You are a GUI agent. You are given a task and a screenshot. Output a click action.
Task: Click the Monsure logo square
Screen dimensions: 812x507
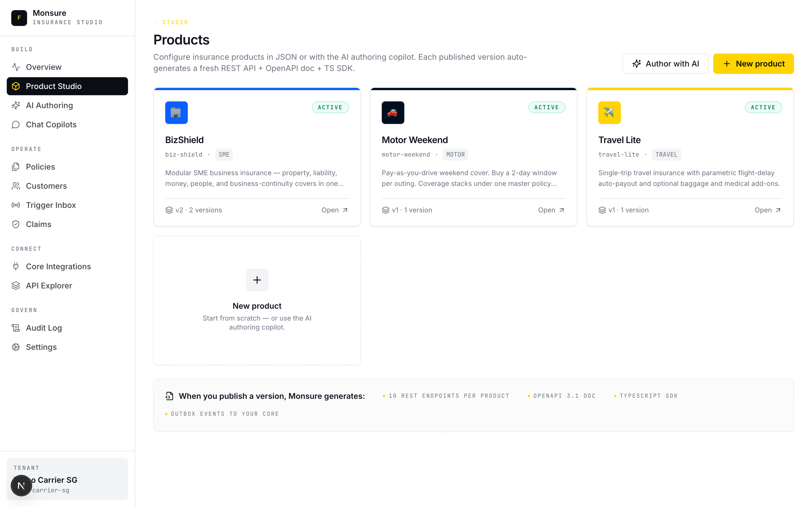pos(19,18)
